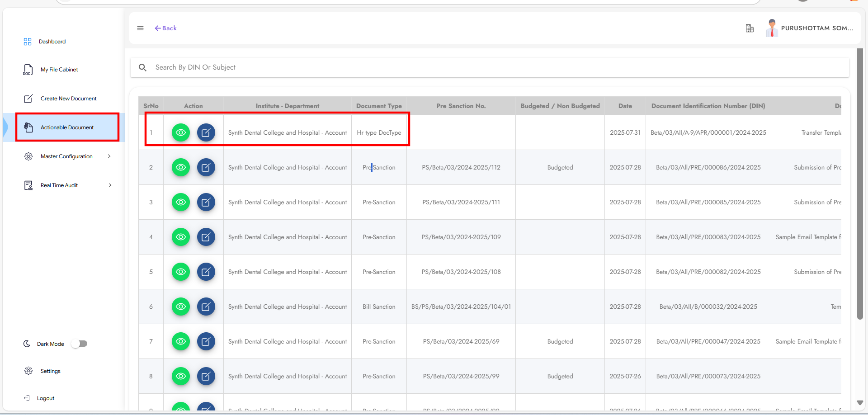Select Create New Document
Viewport: 868px width, 415px height.
click(68, 98)
